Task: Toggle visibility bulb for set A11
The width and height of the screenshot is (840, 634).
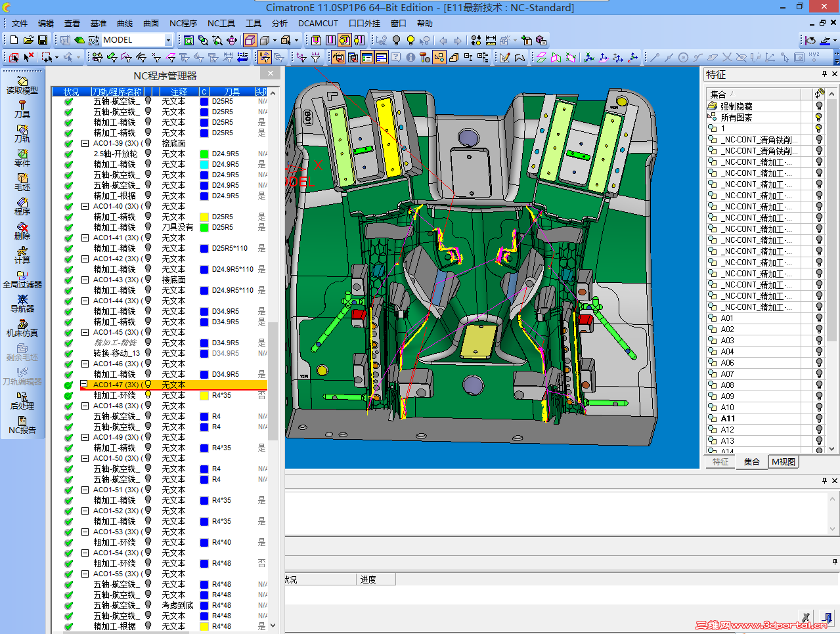Action: pos(819,419)
